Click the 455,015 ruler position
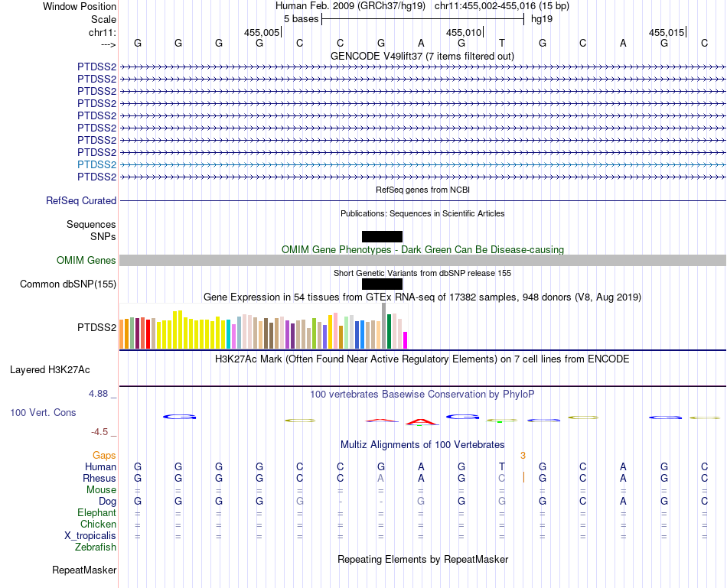Screen dimensions: 727x588 pyautogui.click(x=667, y=32)
